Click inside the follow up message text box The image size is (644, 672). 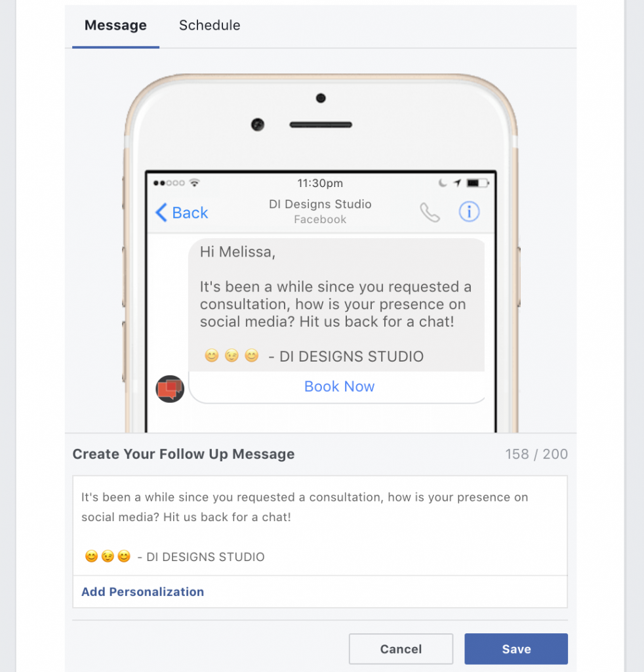click(x=320, y=526)
